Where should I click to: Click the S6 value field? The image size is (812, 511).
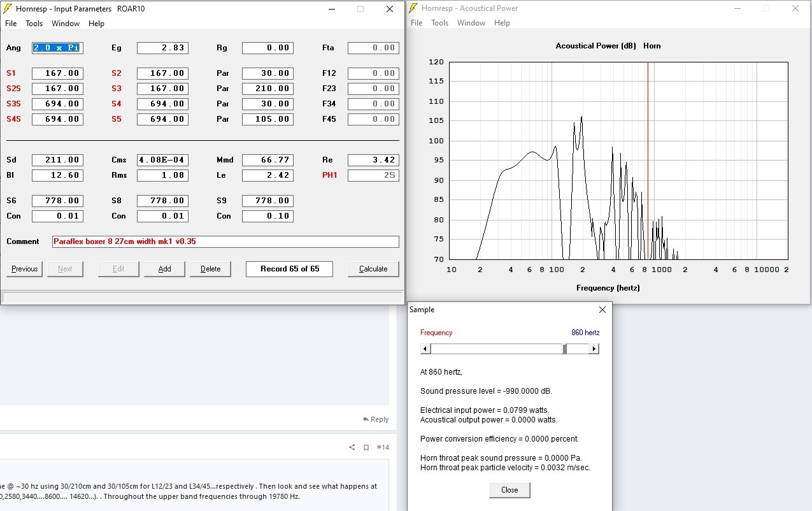click(x=57, y=201)
